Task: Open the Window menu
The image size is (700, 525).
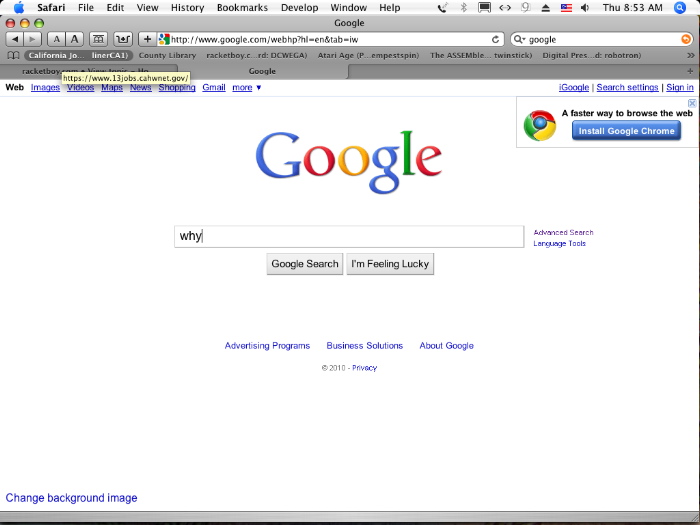Action: [349, 8]
